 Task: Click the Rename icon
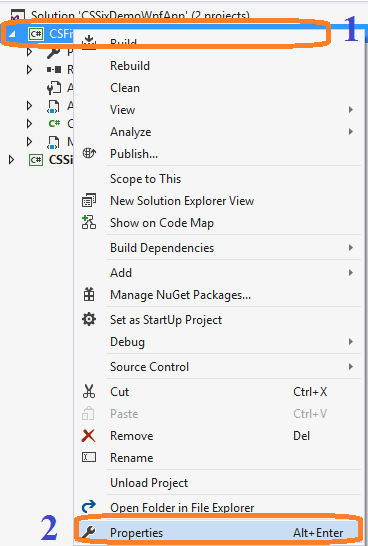89,457
